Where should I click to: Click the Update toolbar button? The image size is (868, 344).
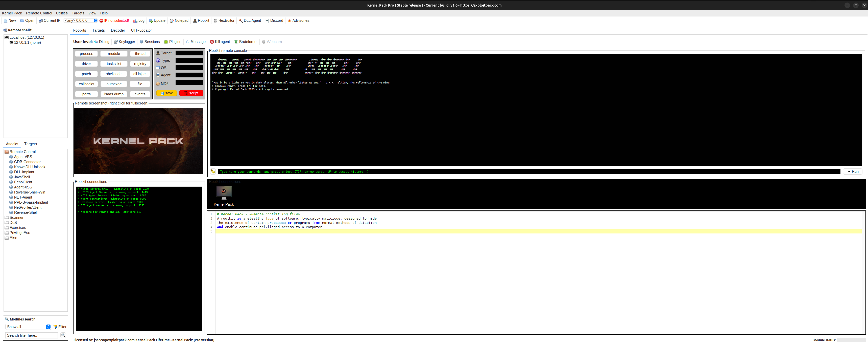pyautogui.click(x=157, y=20)
